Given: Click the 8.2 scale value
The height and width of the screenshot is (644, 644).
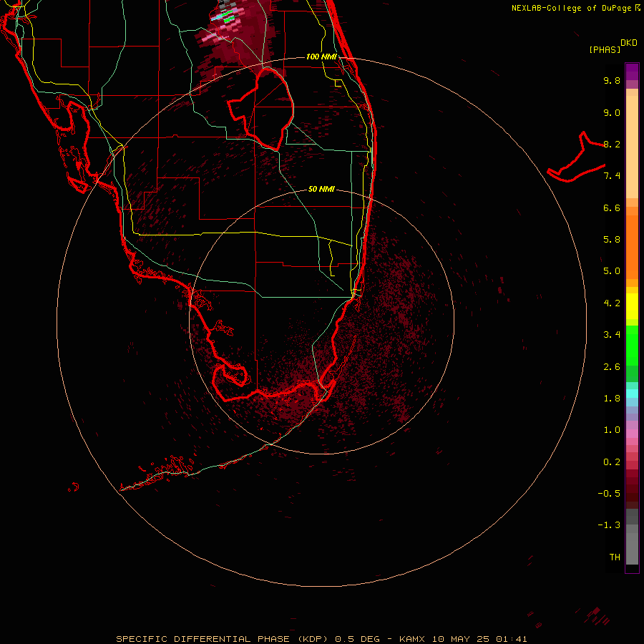Looking at the screenshot, I should click(612, 144).
